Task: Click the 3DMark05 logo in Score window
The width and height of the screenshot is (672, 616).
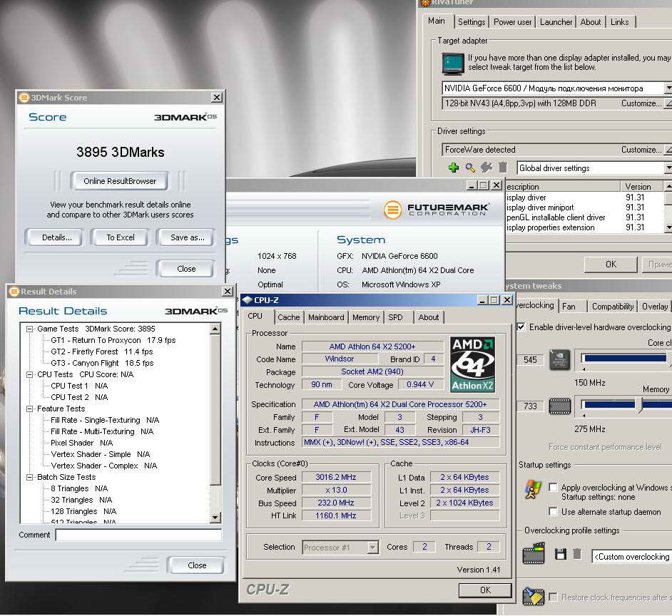Action: point(185,117)
